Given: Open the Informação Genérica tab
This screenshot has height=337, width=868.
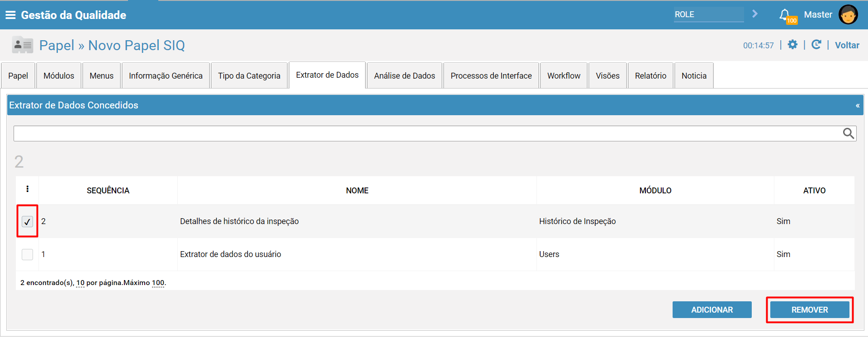Looking at the screenshot, I should click(x=166, y=75).
